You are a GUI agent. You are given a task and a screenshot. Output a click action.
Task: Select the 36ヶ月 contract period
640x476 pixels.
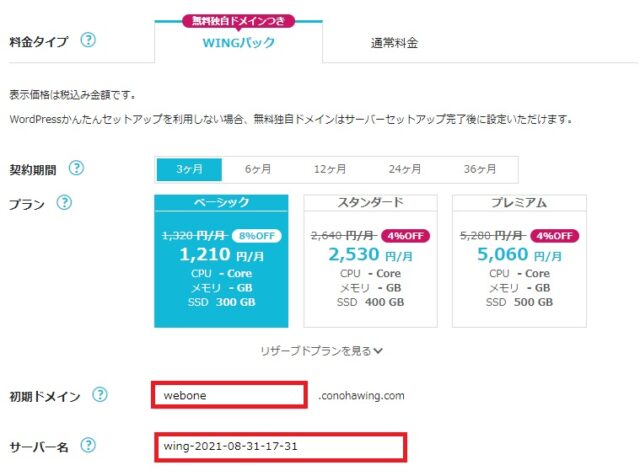pyautogui.click(x=480, y=169)
